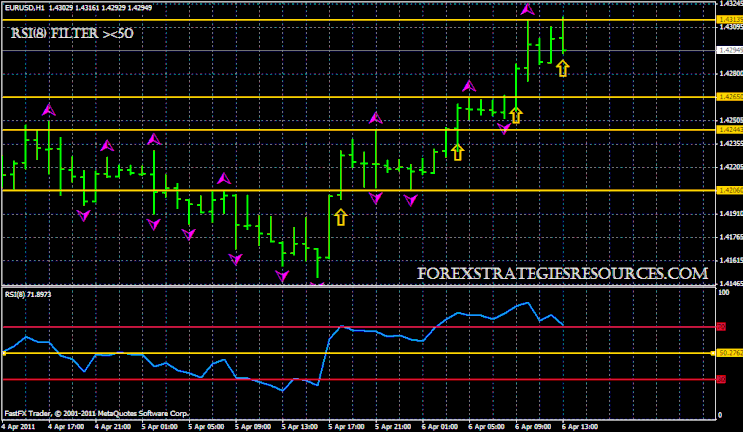
Task: Click the yellow 1.42060 price level tag
Action: (730, 190)
